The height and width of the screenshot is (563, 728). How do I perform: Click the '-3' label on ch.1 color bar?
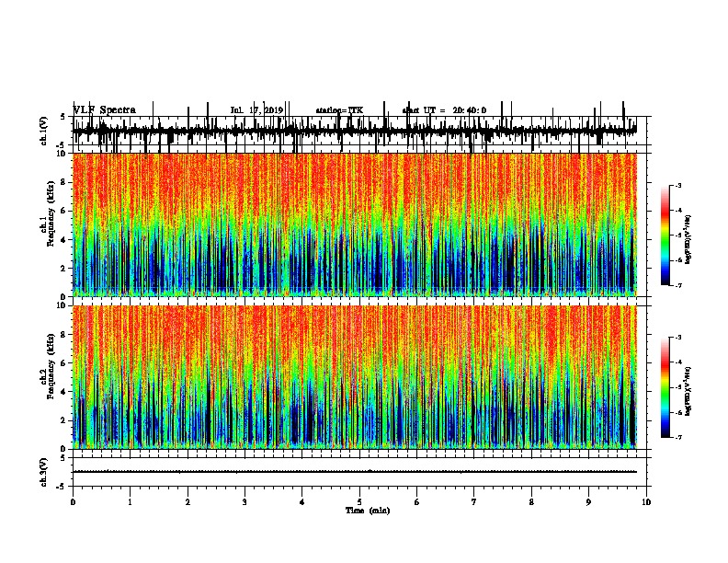click(678, 185)
